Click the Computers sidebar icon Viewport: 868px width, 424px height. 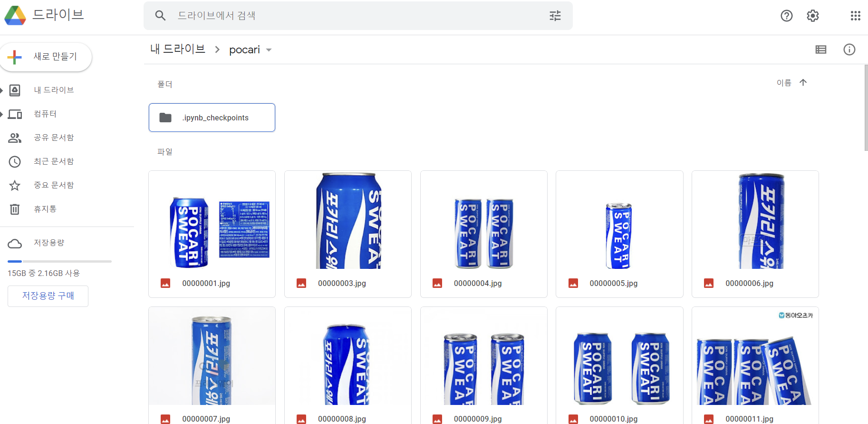pos(15,114)
